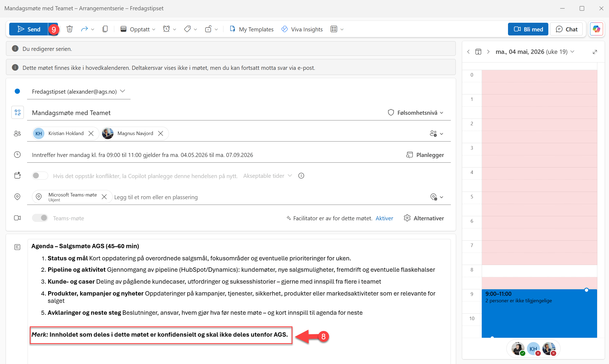The image size is (609, 364).
Task: Expand the calendar peek with the diagonal arrows
Action: (x=595, y=51)
